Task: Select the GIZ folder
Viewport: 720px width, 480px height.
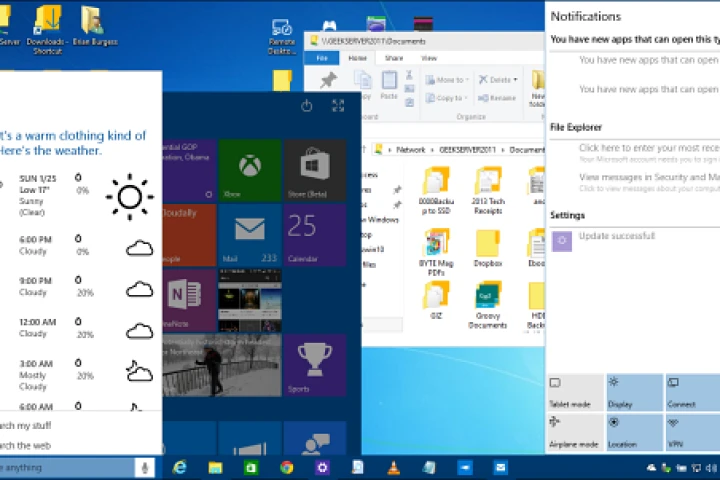Action: coord(436,301)
